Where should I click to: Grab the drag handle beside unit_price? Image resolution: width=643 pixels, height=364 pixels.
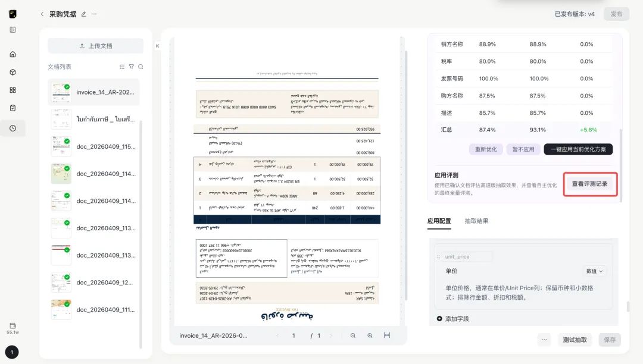(438, 257)
